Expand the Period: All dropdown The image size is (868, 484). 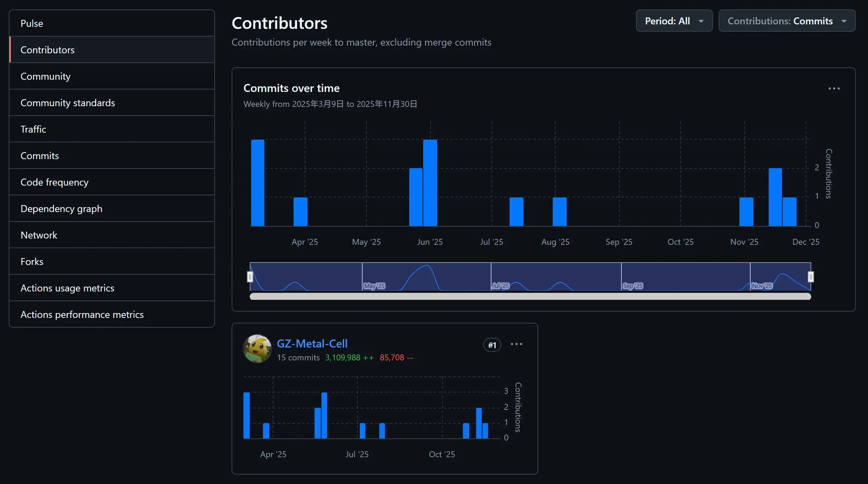[x=674, y=21]
